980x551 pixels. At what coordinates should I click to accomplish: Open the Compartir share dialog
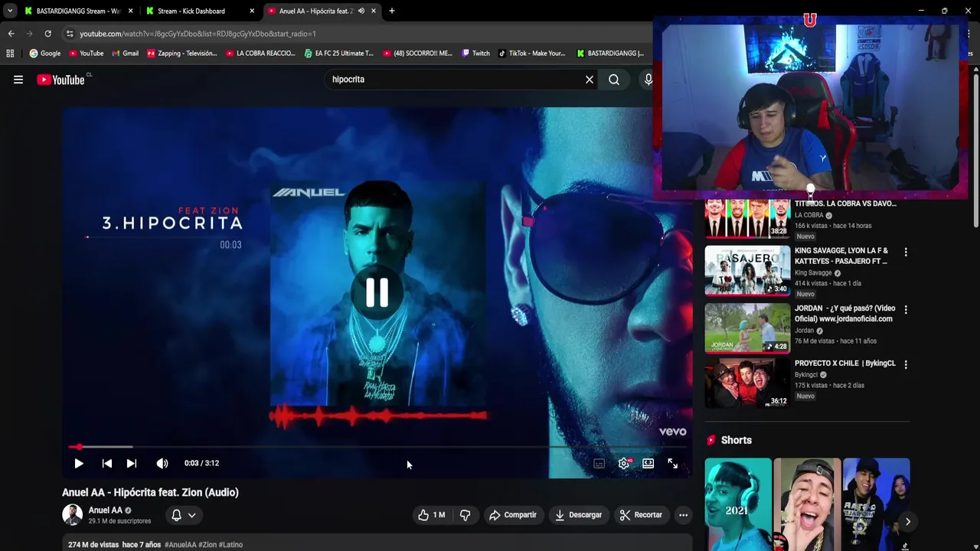[x=513, y=515]
